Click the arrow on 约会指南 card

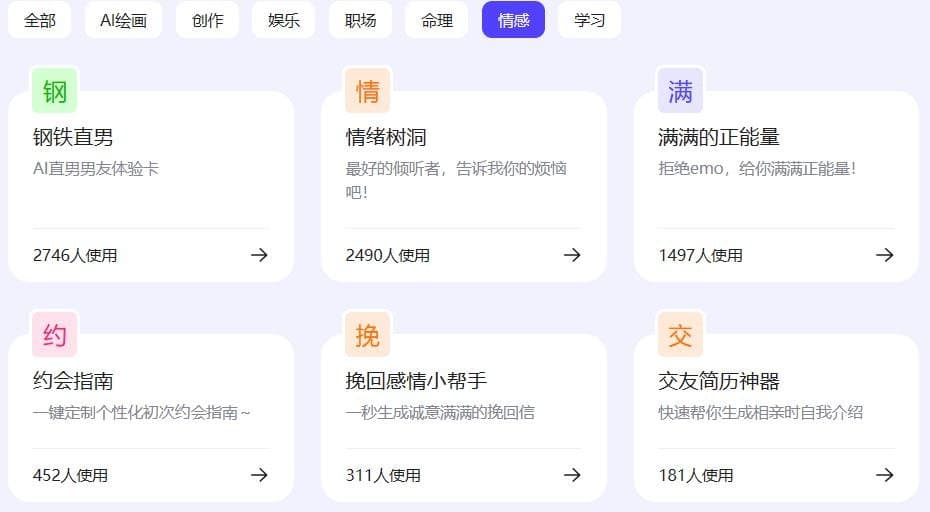259,475
